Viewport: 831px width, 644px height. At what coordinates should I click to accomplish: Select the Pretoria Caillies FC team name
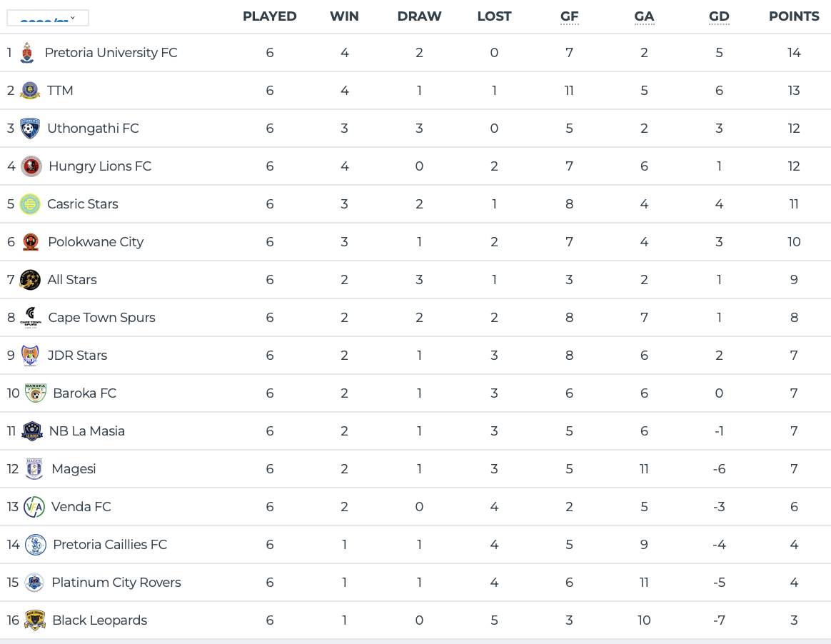pyautogui.click(x=110, y=545)
